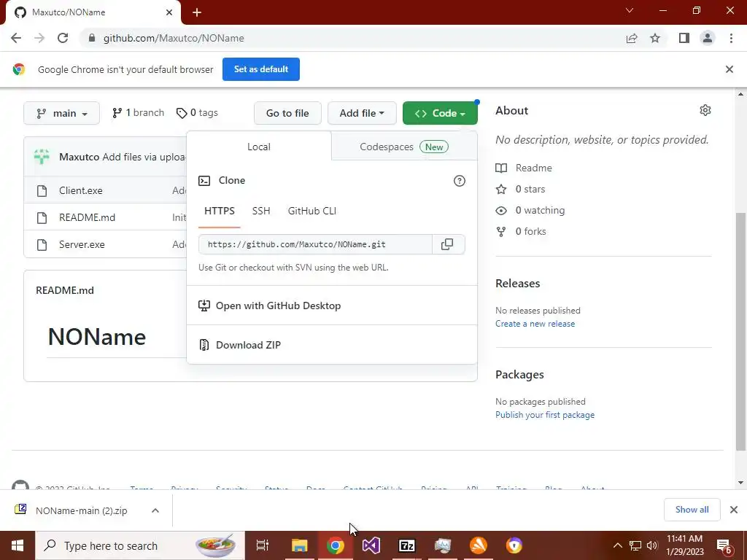Toggle the Chrome side panel icon
The height and width of the screenshot is (560, 747).
684,38
